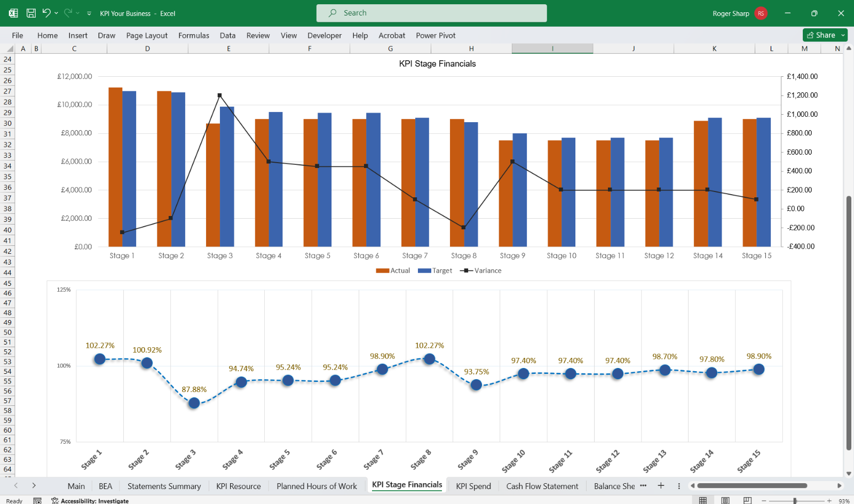
Task: Open Roger Sharp account avatar
Action: click(761, 13)
